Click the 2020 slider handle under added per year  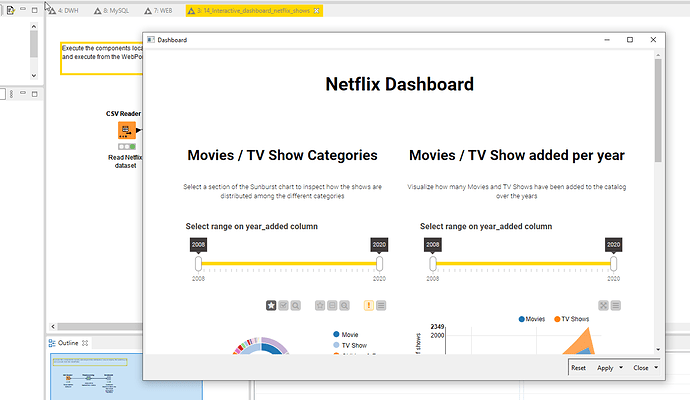(x=613, y=264)
